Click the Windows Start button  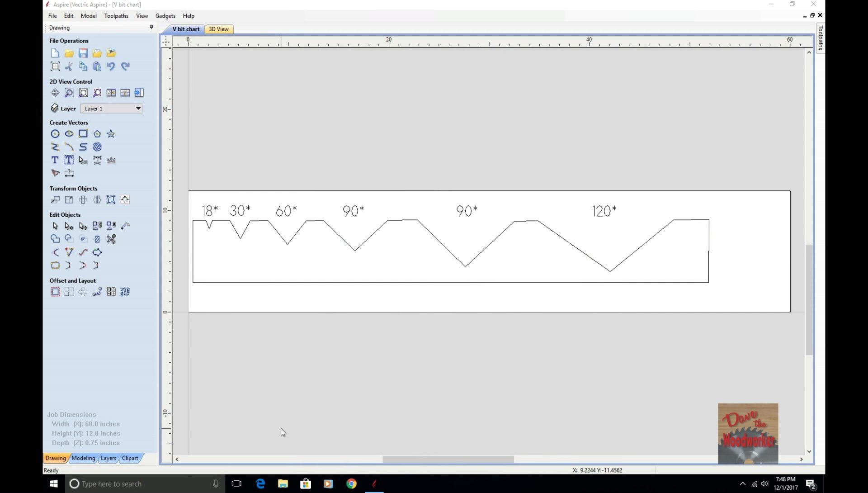tap(53, 484)
